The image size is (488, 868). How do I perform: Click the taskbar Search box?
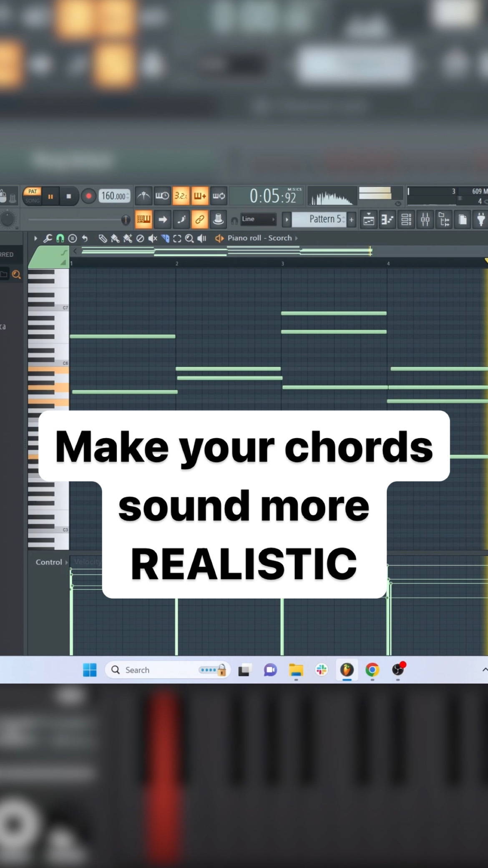click(x=167, y=670)
